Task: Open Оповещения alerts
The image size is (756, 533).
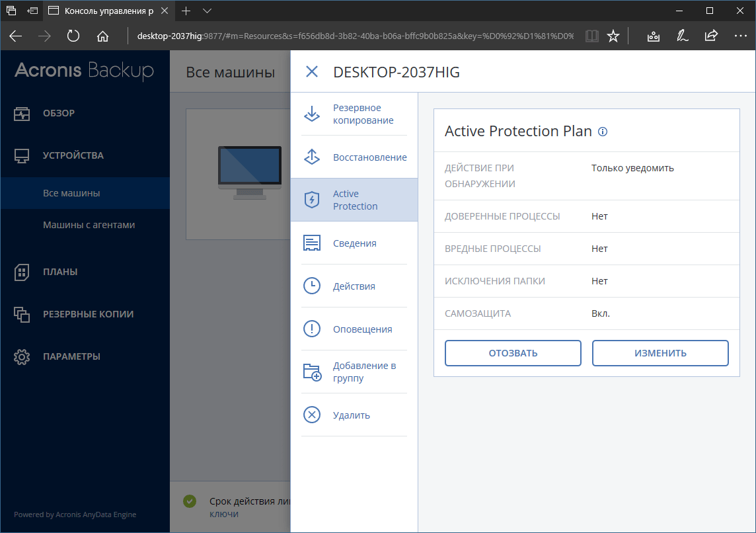Action: (363, 329)
